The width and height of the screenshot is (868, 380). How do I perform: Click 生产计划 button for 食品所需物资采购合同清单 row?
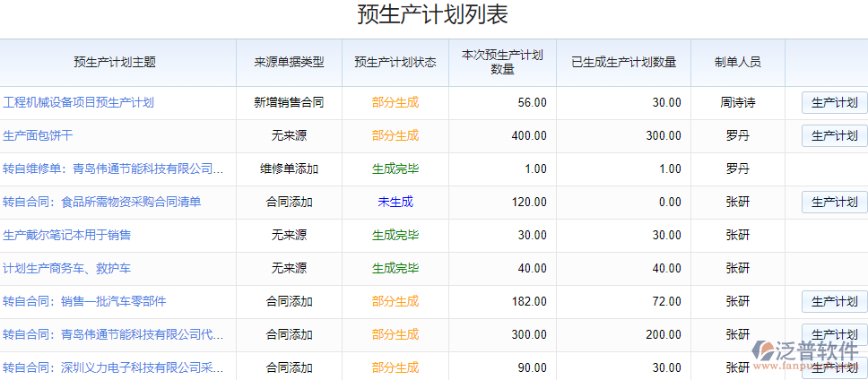(834, 202)
